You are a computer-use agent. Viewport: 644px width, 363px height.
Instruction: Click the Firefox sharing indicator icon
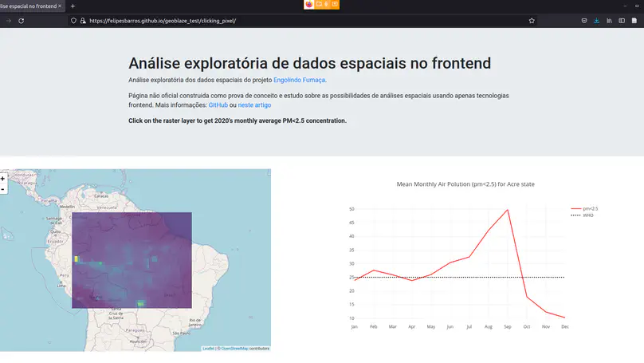309,4
